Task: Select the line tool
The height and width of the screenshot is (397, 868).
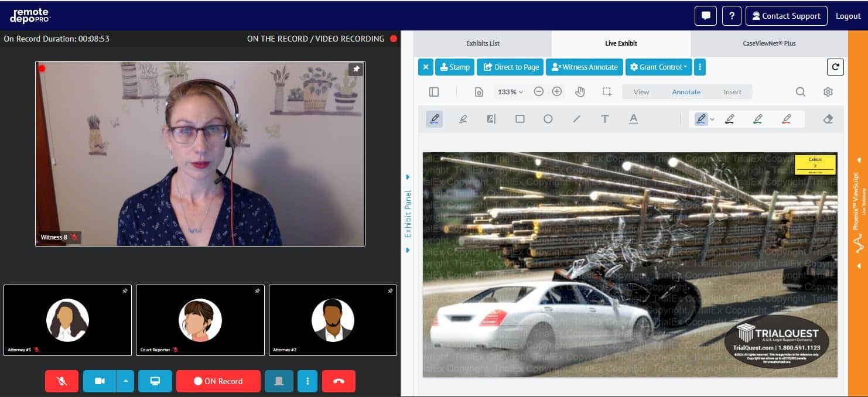Action: pos(577,119)
